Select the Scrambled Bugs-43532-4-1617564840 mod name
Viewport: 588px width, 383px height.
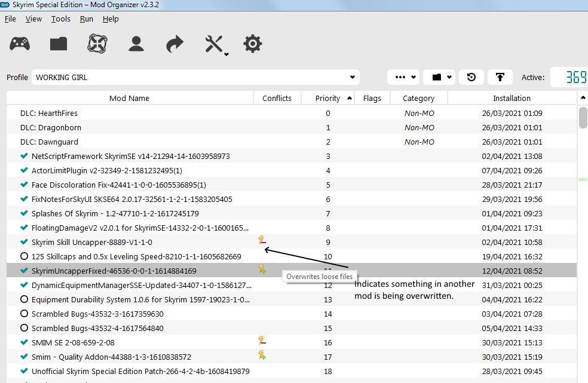click(97, 328)
